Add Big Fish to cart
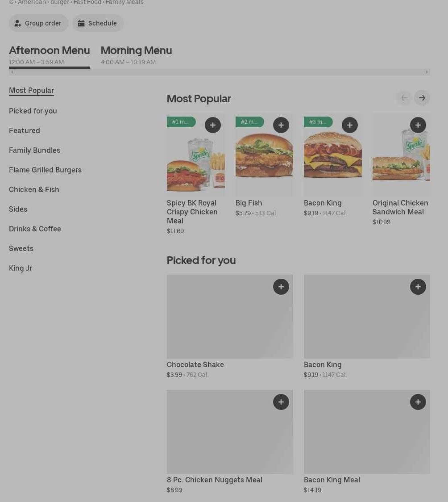 (281, 125)
